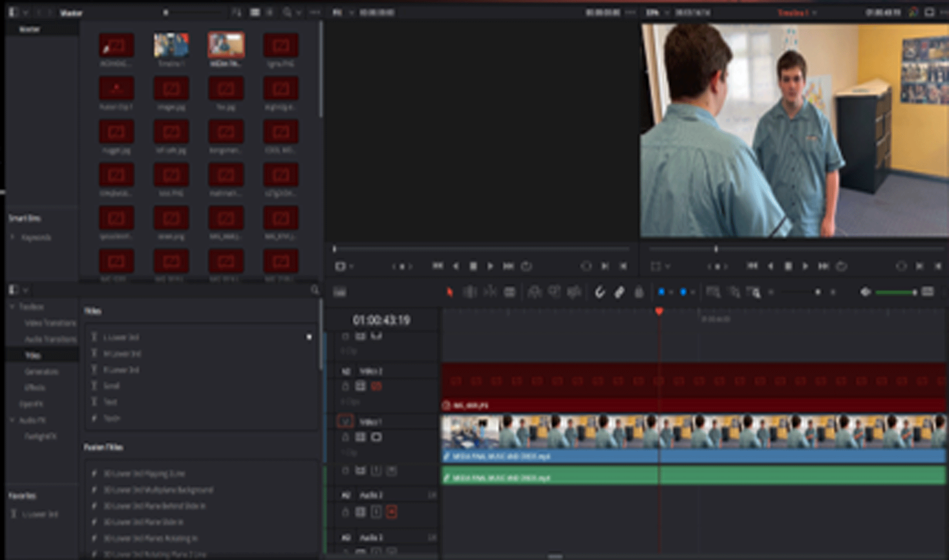Mark Out point in source viewer

[623, 266]
